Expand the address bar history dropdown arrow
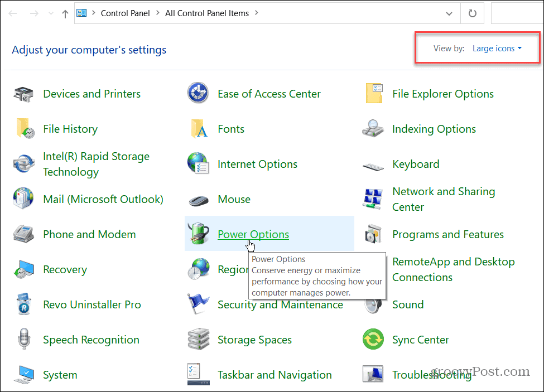Image resolution: width=544 pixels, height=392 pixels. click(450, 14)
